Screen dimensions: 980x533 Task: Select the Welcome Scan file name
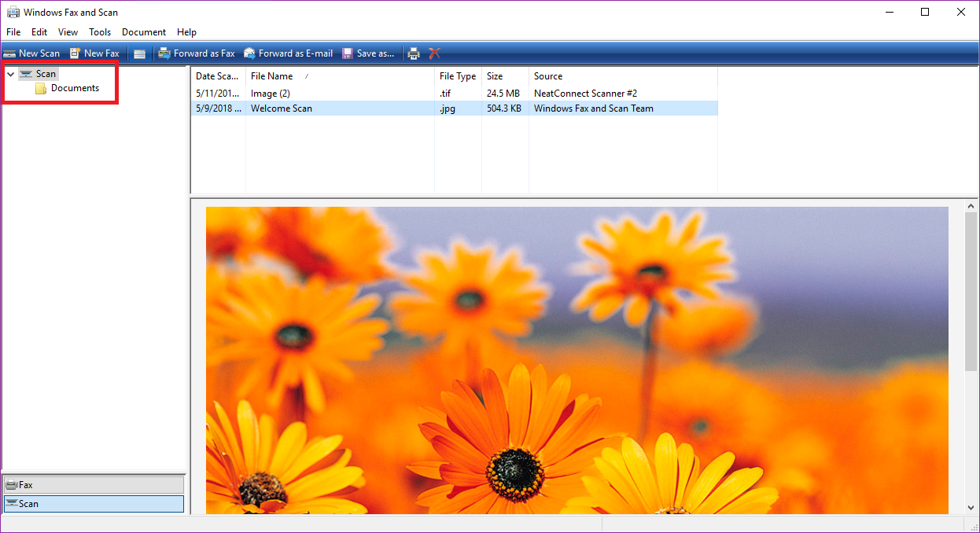pyautogui.click(x=282, y=108)
